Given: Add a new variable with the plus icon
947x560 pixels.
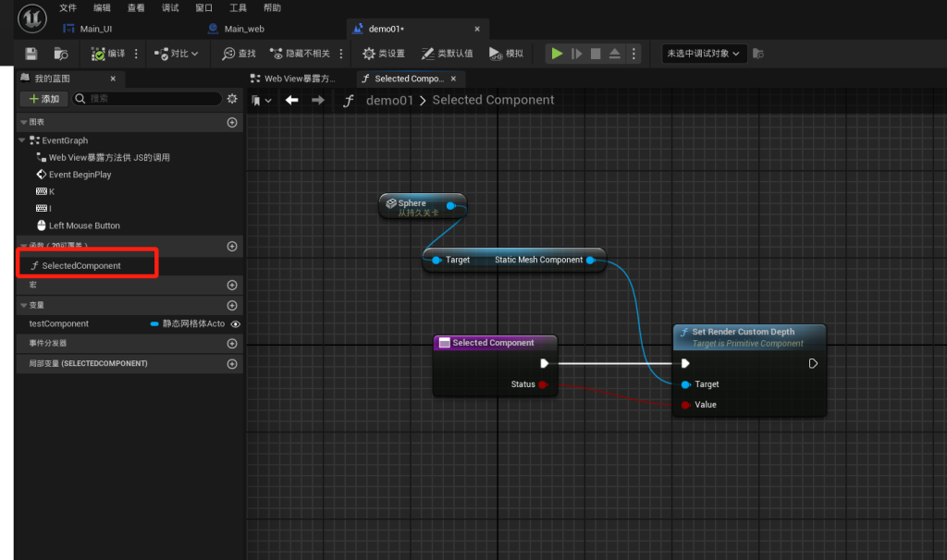Looking at the screenshot, I should point(232,305).
